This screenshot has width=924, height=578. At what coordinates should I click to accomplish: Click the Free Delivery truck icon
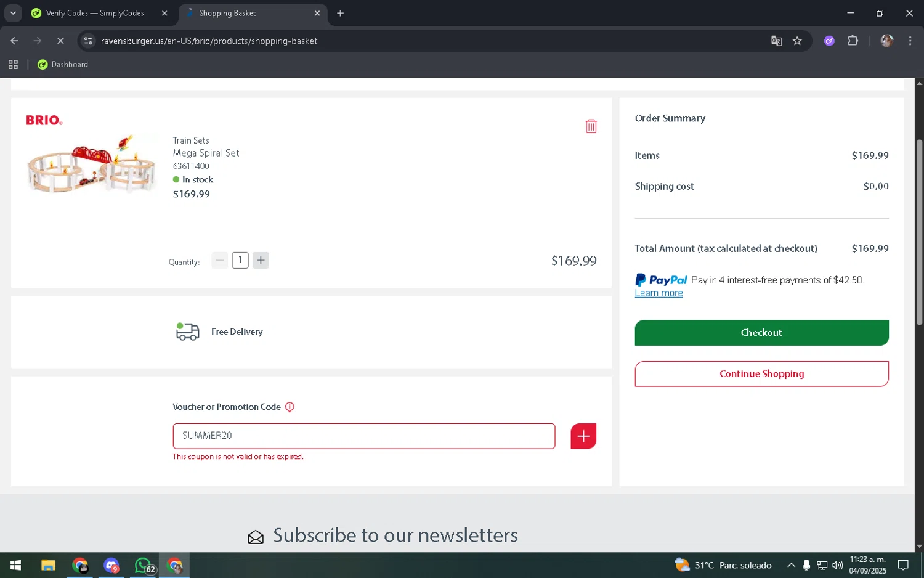click(x=187, y=332)
